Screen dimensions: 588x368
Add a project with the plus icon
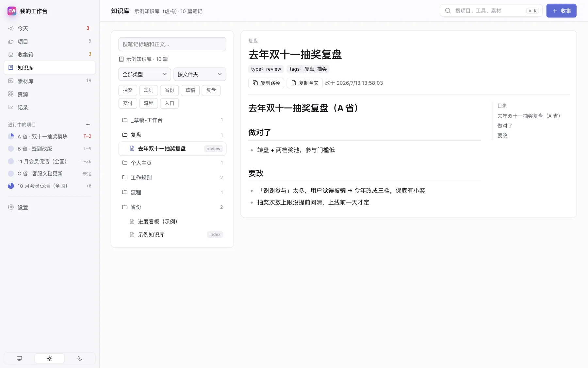(88, 124)
